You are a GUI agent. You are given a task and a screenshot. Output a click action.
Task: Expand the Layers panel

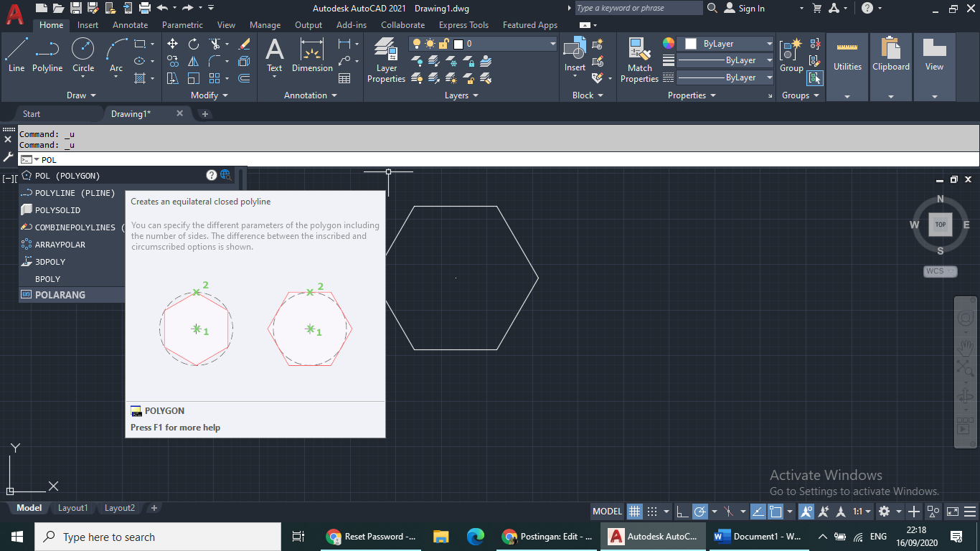[x=461, y=95]
